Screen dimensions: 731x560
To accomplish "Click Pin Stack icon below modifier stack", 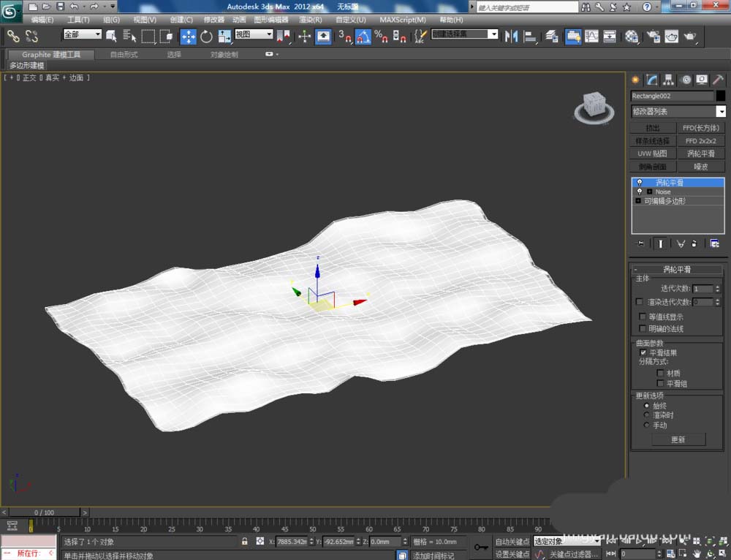I will tap(640, 243).
